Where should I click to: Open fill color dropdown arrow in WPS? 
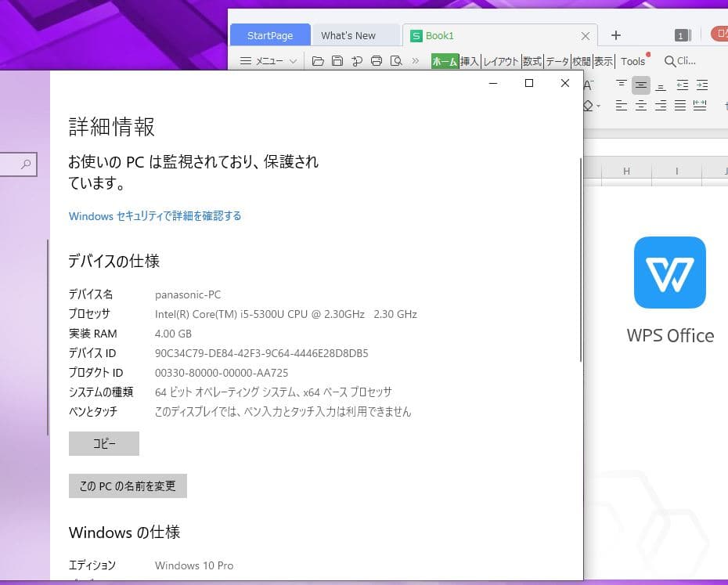[599, 107]
